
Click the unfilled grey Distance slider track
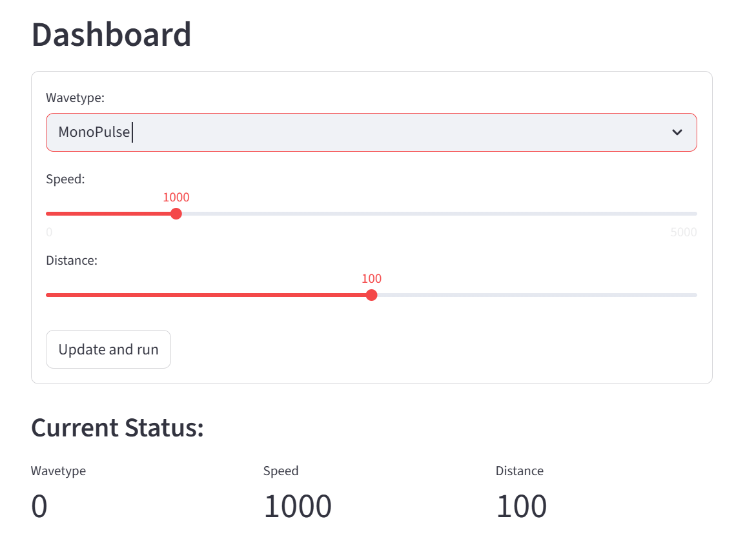tap(536, 295)
